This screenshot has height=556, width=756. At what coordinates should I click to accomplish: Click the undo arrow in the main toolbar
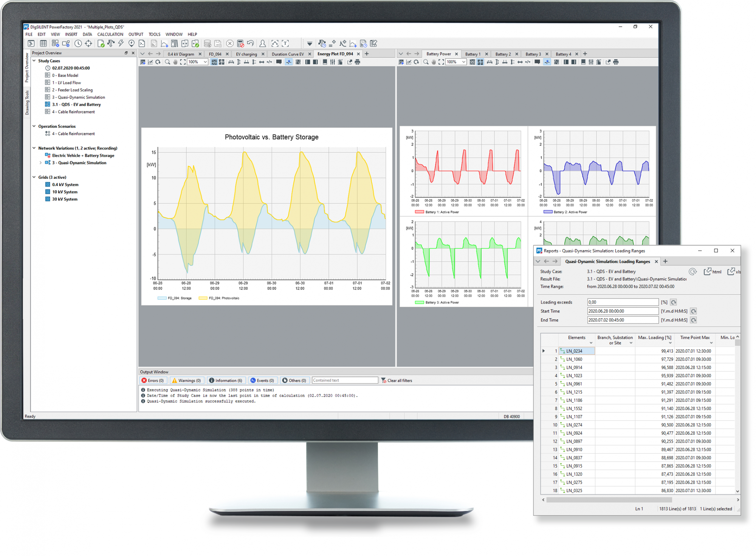pyautogui.click(x=250, y=43)
